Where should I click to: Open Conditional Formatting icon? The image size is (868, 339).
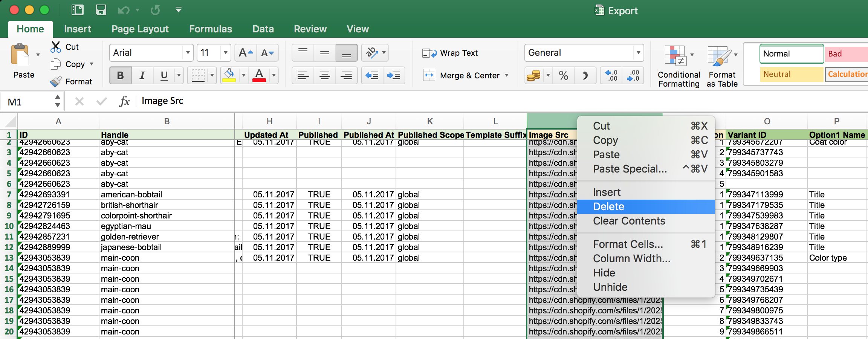675,56
